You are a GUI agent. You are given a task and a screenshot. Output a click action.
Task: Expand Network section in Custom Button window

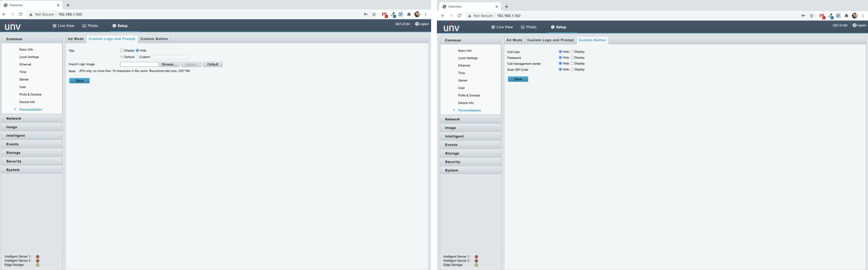click(470, 119)
